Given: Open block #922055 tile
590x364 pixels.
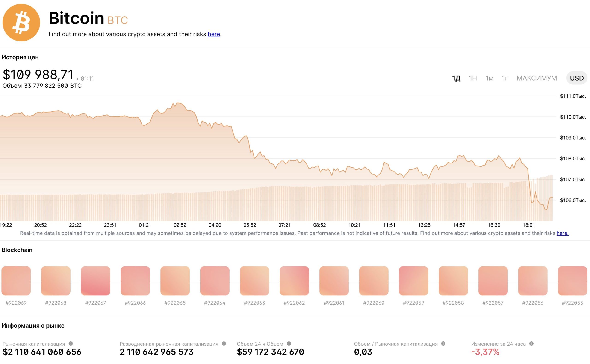Looking at the screenshot, I should tap(572, 281).
